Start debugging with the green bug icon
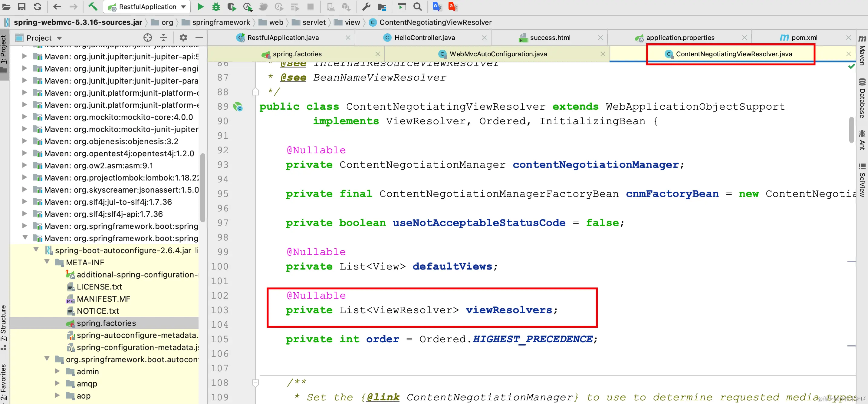 (x=216, y=6)
